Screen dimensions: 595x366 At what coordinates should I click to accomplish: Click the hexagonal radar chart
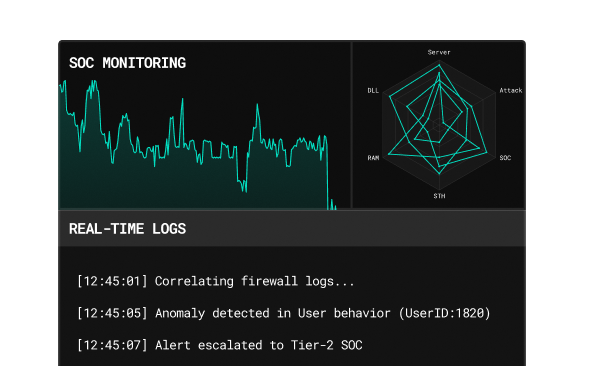pos(439,124)
